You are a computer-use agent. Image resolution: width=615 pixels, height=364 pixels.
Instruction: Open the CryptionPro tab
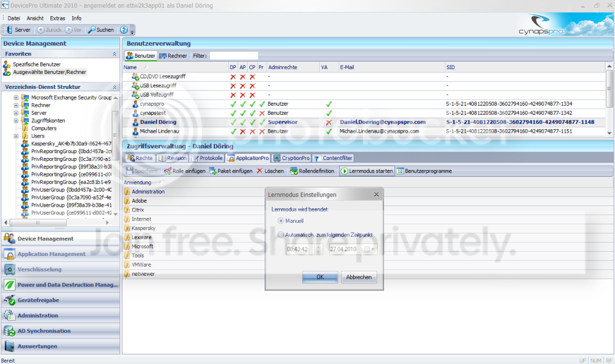[291, 158]
